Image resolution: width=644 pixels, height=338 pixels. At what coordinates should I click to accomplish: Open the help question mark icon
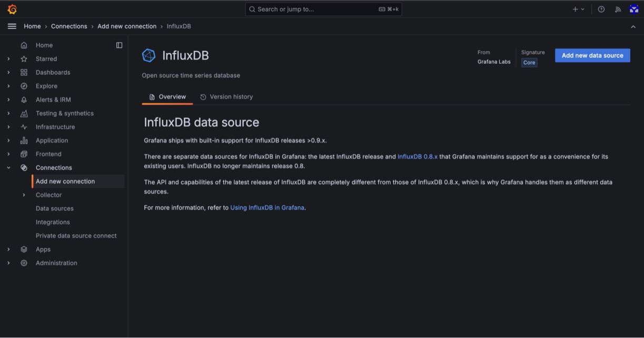pos(601,9)
